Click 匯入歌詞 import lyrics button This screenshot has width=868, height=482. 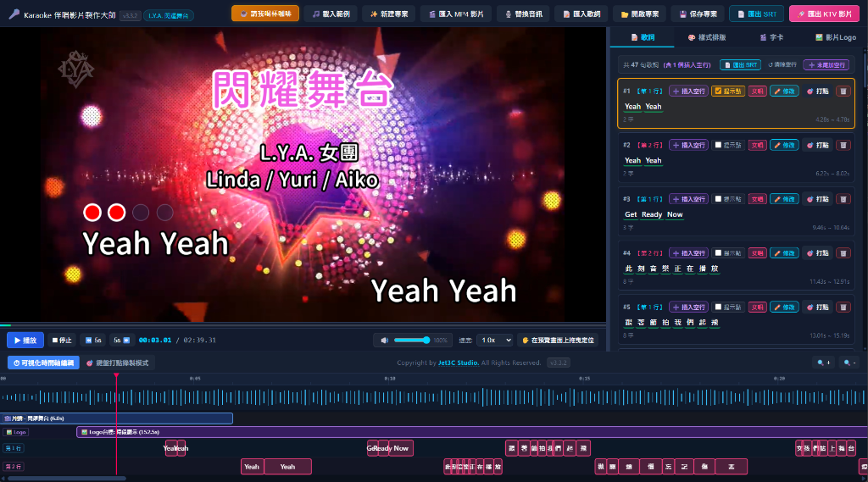[581, 14]
